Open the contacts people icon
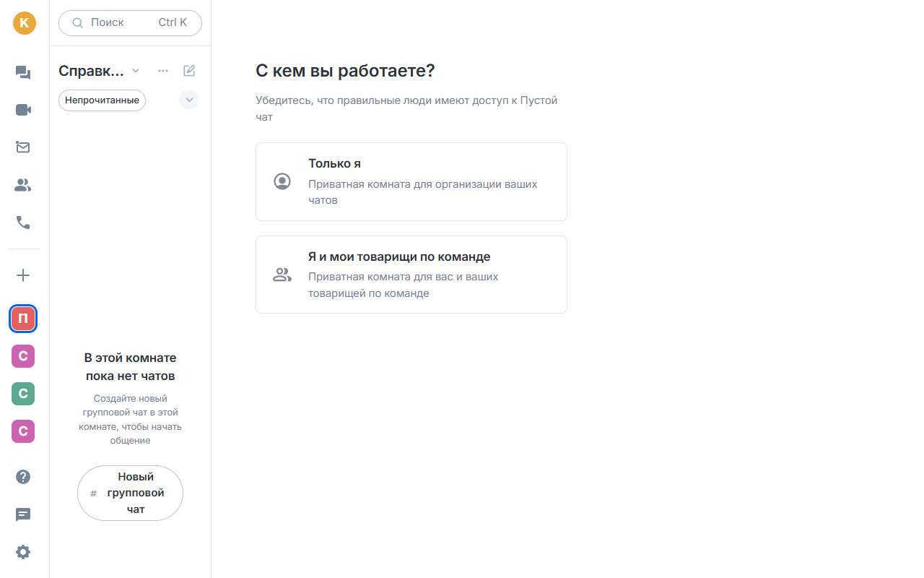 pyautogui.click(x=23, y=186)
